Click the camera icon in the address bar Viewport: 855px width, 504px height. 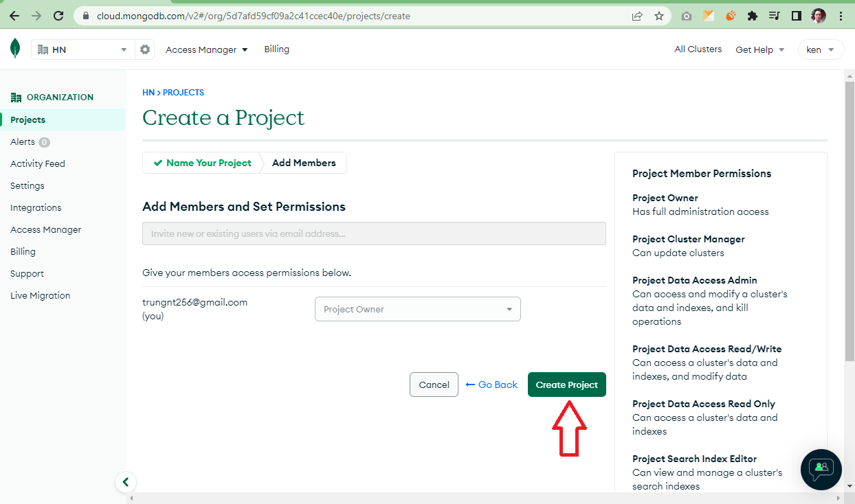tap(686, 14)
